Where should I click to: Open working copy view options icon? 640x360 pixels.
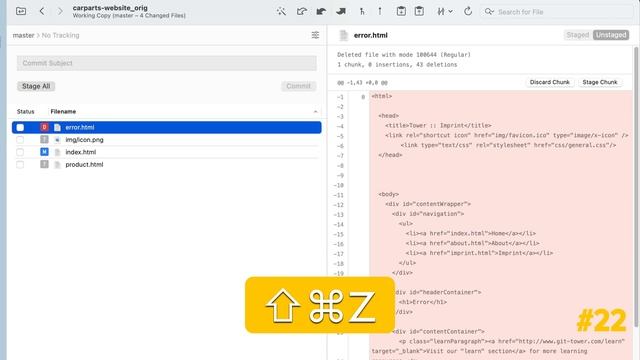(315, 35)
